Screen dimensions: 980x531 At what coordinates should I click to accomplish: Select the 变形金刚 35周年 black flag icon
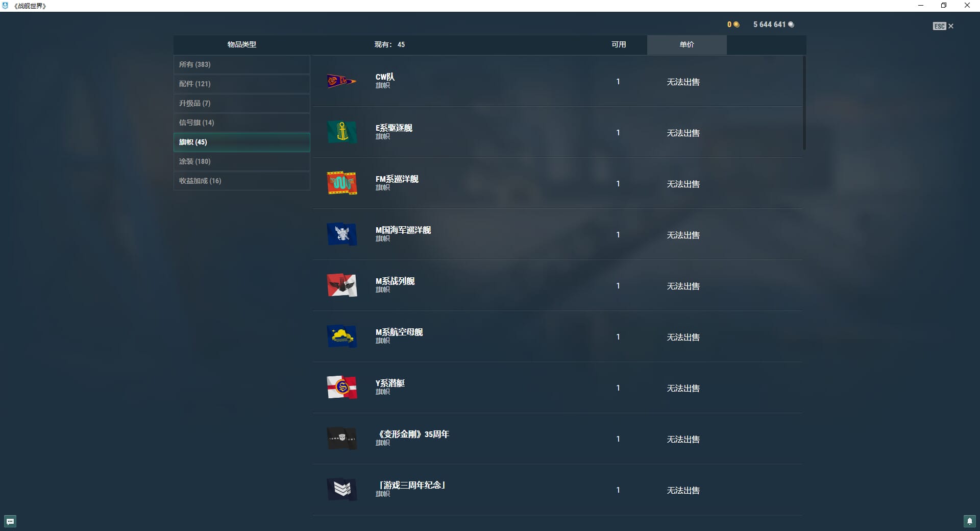[341, 439]
